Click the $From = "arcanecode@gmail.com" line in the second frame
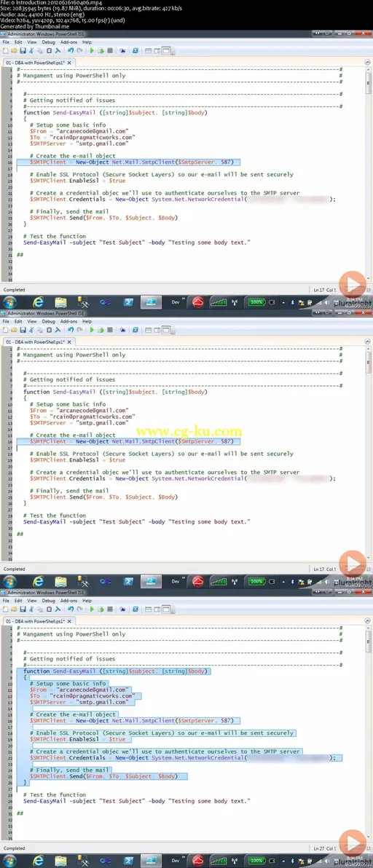Screen dimensions: 373x868 [79, 410]
